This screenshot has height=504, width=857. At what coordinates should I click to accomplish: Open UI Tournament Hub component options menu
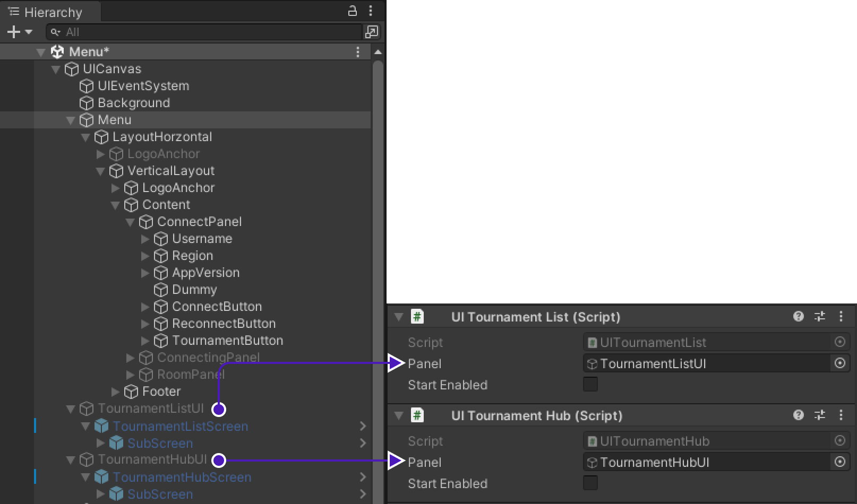click(841, 415)
